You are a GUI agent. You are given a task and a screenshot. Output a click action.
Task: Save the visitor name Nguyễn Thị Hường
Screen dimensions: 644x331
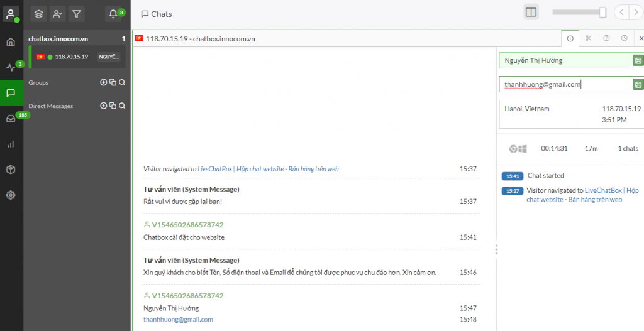tap(638, 61)
